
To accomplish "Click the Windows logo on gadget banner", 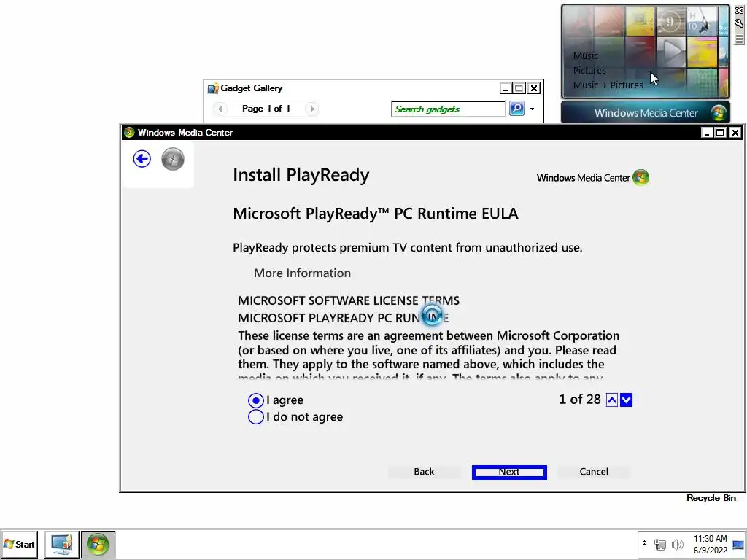I will [x=718, y=113].
